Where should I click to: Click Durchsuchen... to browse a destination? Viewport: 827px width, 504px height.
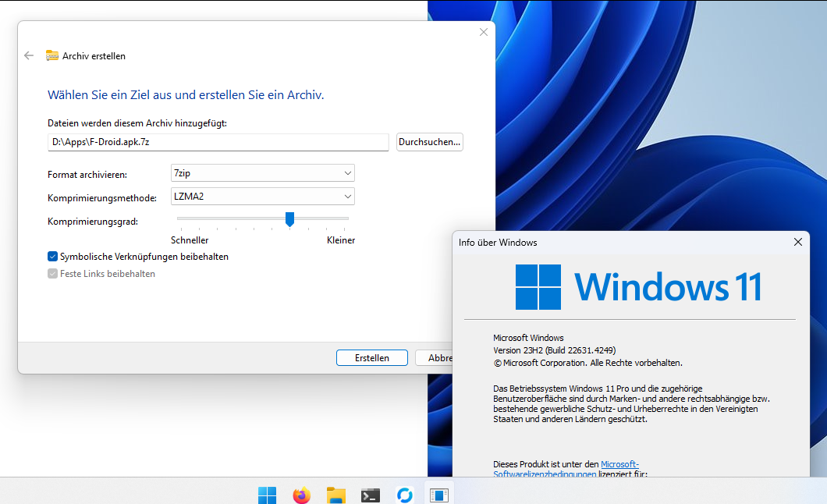pos(429,142)
